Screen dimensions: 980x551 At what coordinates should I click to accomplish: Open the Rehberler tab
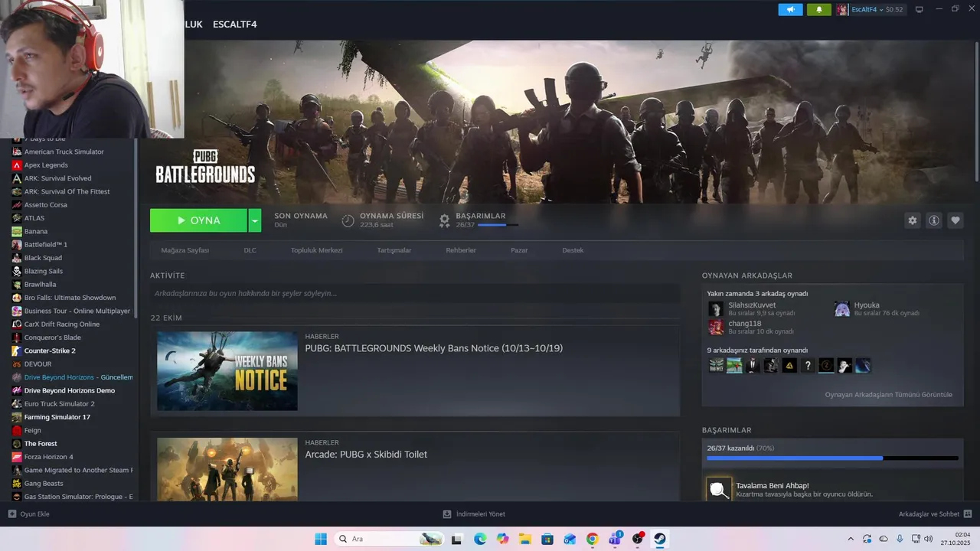point(461,250)
